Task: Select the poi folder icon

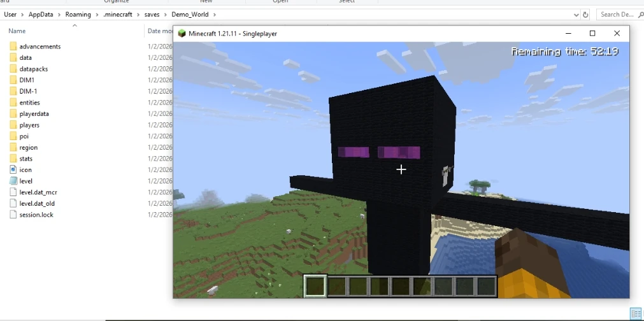Action: (x=13, y=136)
